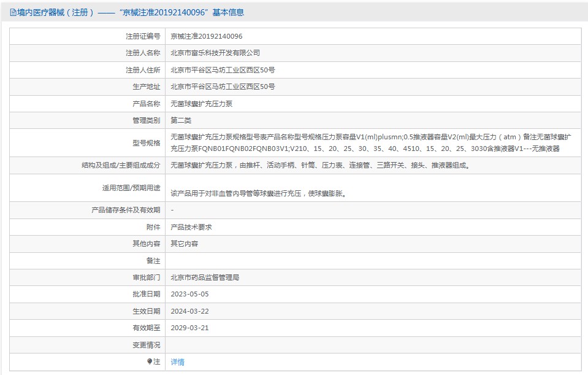Image resolution: width=588 pixels, height=375 pixels.
Task: Click the 审批部门 row label
Action: [147, 277]
